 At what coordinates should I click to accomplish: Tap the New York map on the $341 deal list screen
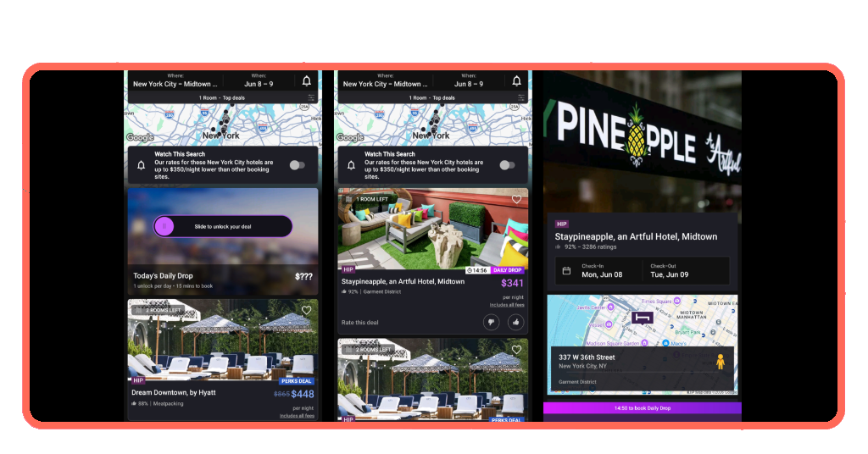pyautogui.click(x=433, y=125)
